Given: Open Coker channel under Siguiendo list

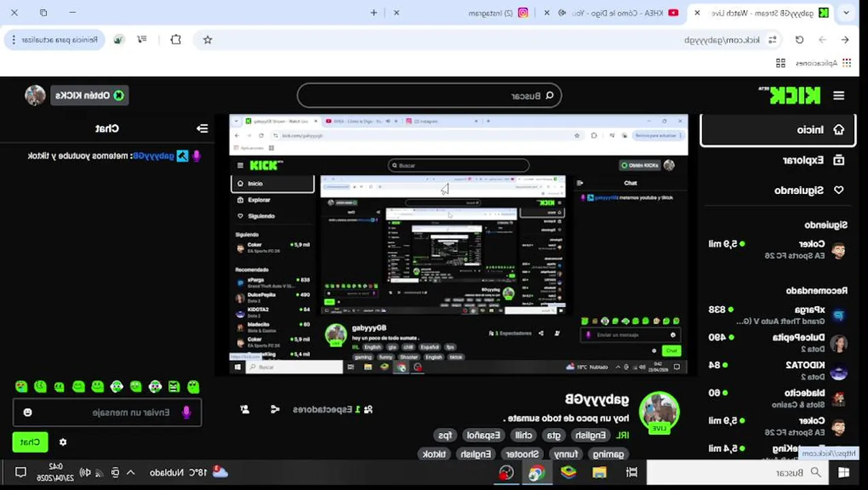Looking at the screenshot, I should coord(777,249).
